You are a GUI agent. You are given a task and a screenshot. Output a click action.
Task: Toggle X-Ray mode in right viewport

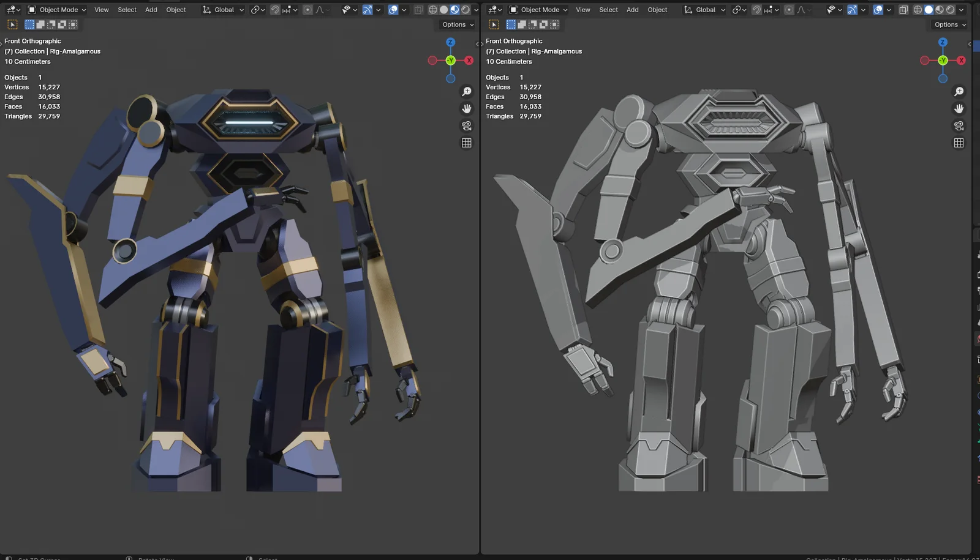(x=903, y=9)
